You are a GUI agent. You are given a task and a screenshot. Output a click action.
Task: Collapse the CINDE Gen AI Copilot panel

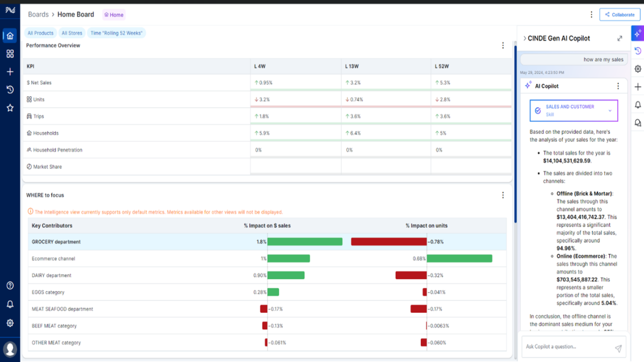point(525,38)
